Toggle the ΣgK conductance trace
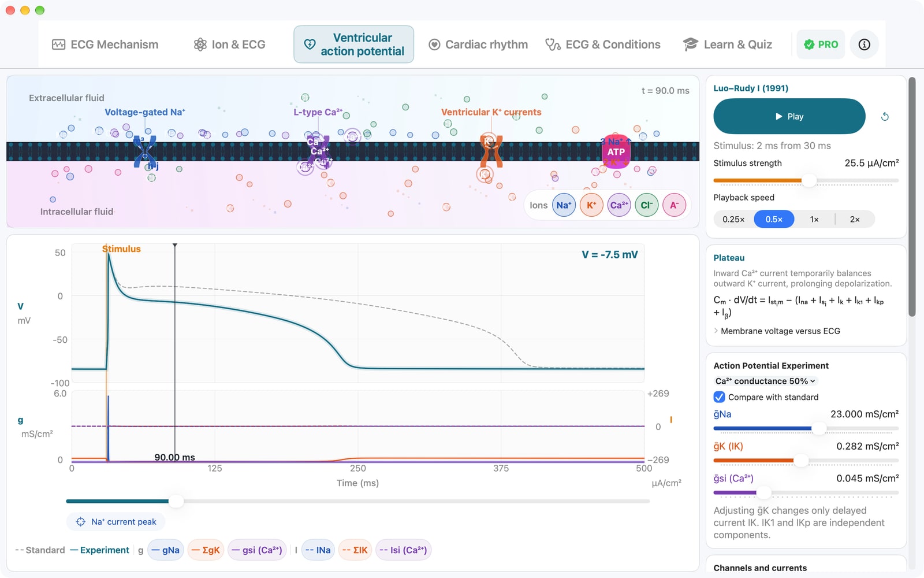This screenshot has height=578, width=924. click(206, 550)
